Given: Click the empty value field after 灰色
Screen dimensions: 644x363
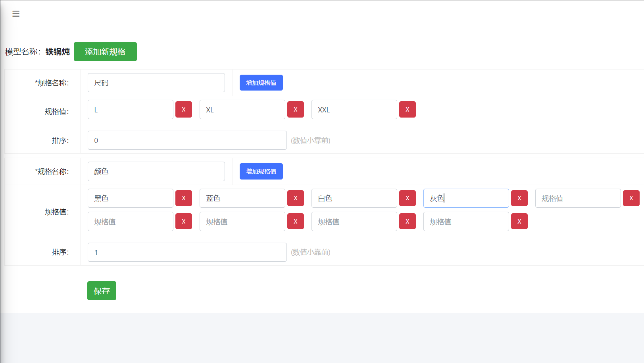Looking at the screenshot, I should click(578, 198).
